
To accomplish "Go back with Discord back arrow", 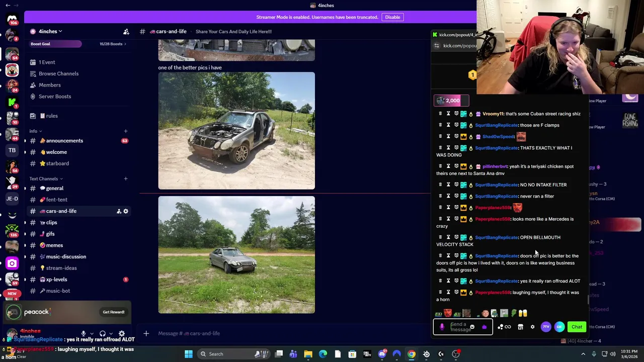I will pos(8,5).
